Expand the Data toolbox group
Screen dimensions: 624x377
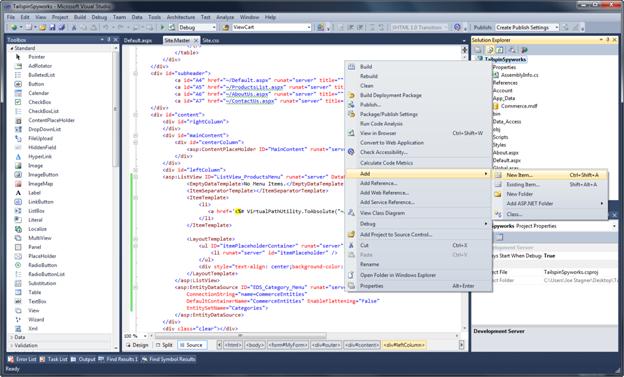click(x=11, y=337)
